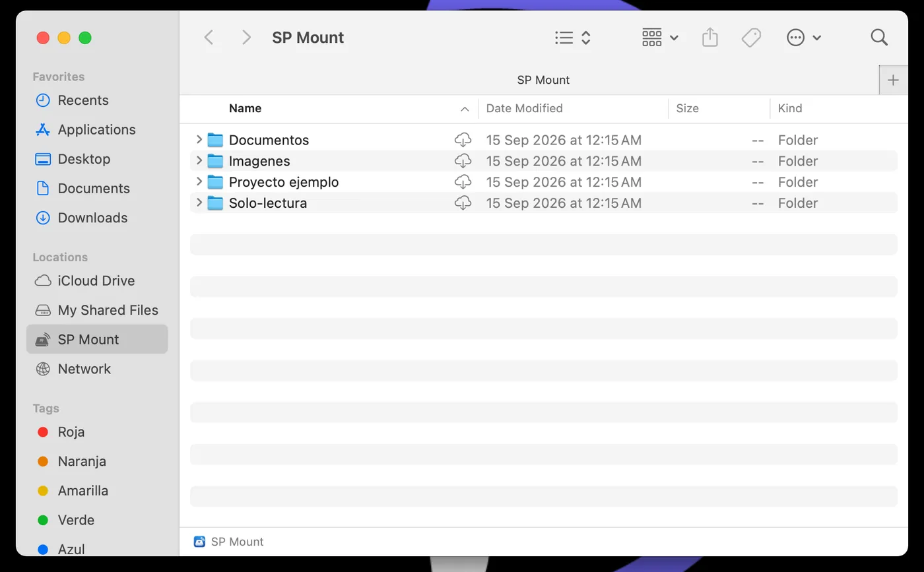
Task: Filter by the red Roja tag
Action: (x=97, y=432)
